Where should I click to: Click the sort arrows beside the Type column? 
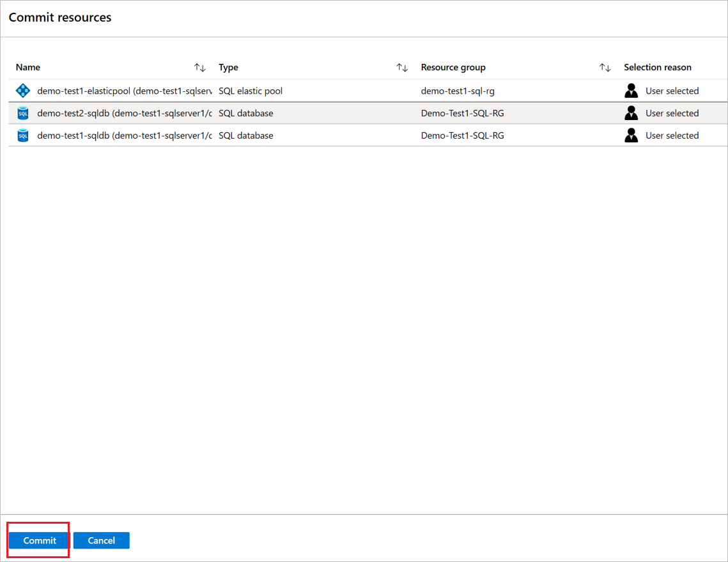coord(403,67)
